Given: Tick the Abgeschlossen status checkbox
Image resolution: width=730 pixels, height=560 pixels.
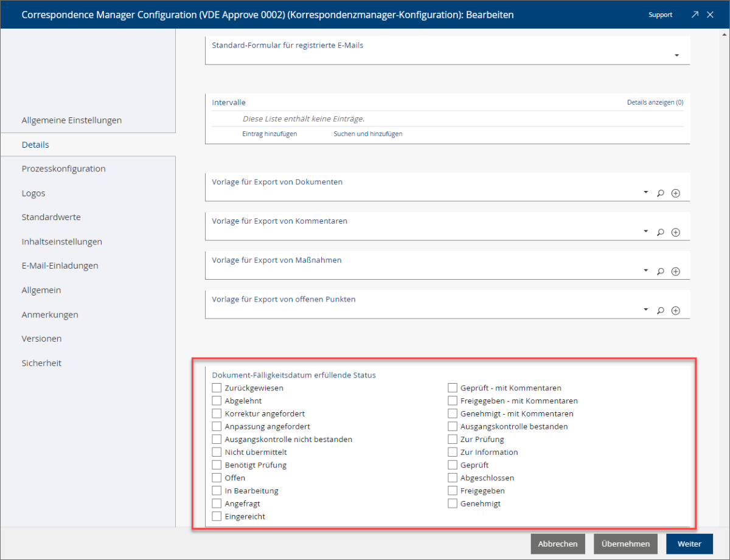Looking at the screenshot, I should 453,478.
